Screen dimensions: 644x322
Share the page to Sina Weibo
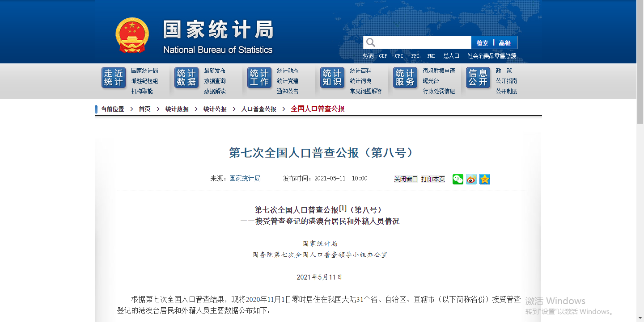[x=471, y=179]
